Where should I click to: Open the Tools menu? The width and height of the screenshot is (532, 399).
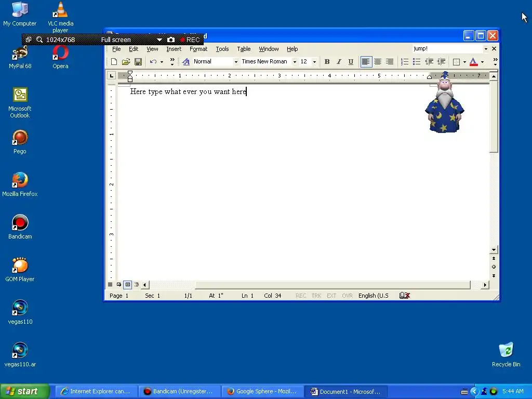(222, 49)
